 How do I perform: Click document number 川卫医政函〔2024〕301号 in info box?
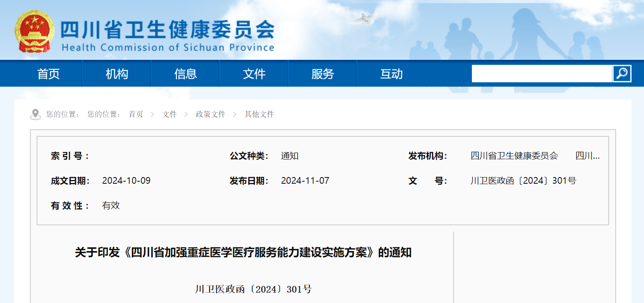coord(523,181)
